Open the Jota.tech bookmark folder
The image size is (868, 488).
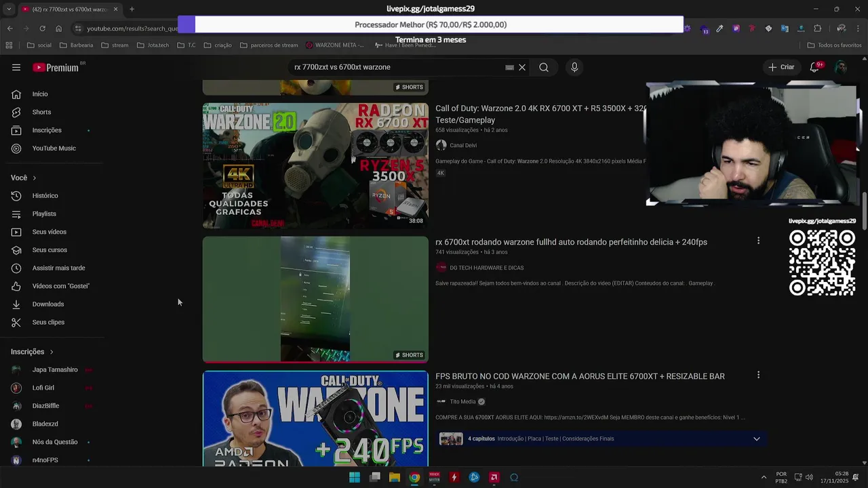coord(153,45)
